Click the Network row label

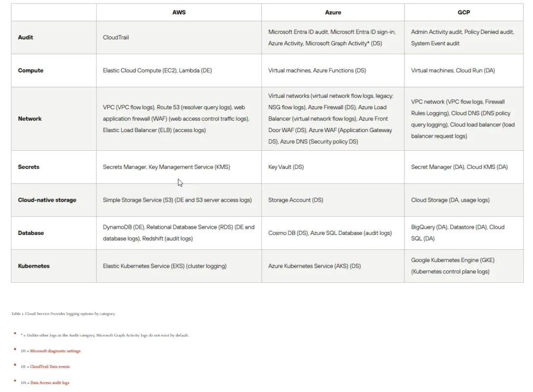tap(30, 119)
